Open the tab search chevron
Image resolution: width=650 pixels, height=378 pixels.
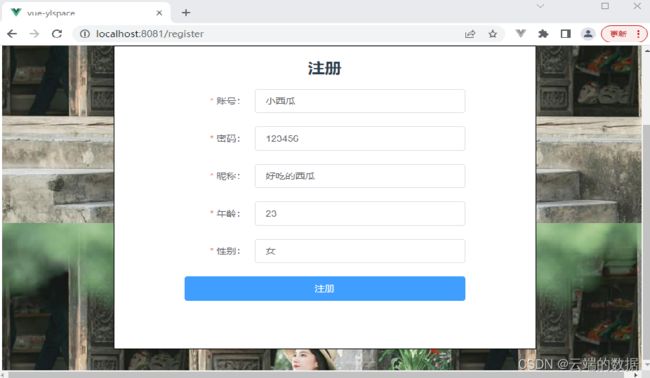tap(540, 6)
